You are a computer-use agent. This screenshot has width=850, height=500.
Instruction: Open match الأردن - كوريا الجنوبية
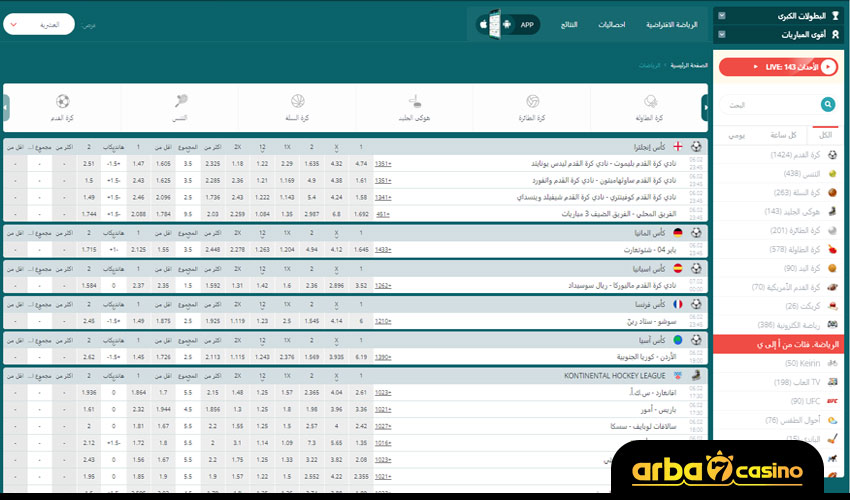click(x=646, y=357)
